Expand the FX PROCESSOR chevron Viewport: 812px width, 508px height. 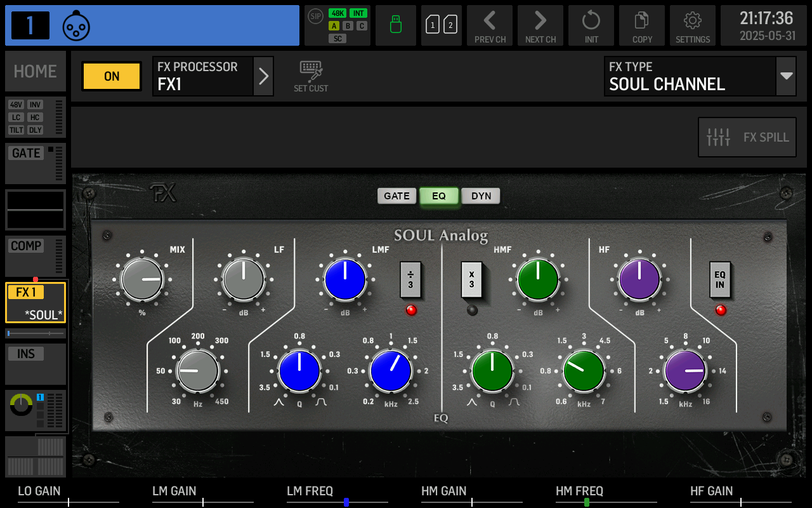[263, 76]
